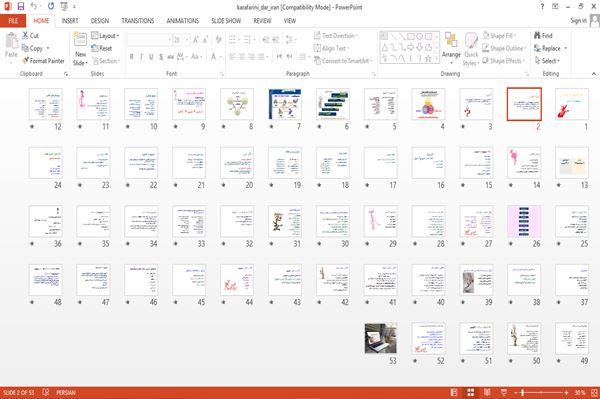The width and height of the screenshot is (600, 399).
Task: Switch to the TRANSITIONS tab
Action: (x=138, y=21)
